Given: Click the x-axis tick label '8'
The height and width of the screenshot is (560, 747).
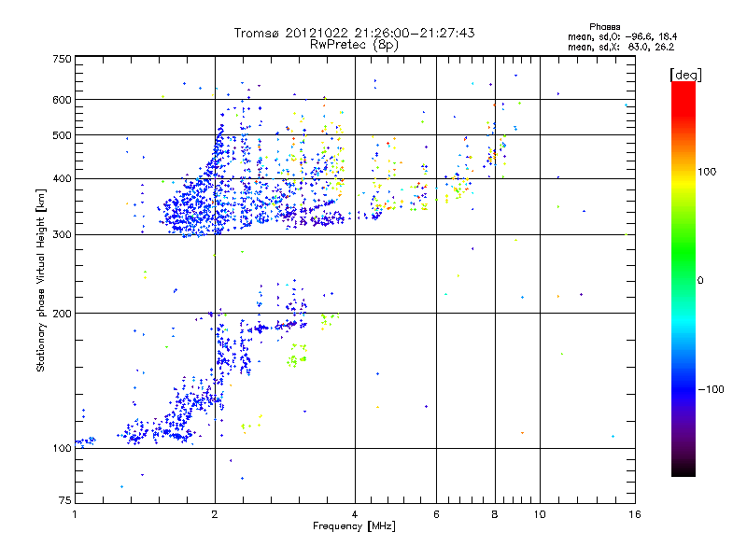Looking at the screenshot, I should tap(495, 514).
